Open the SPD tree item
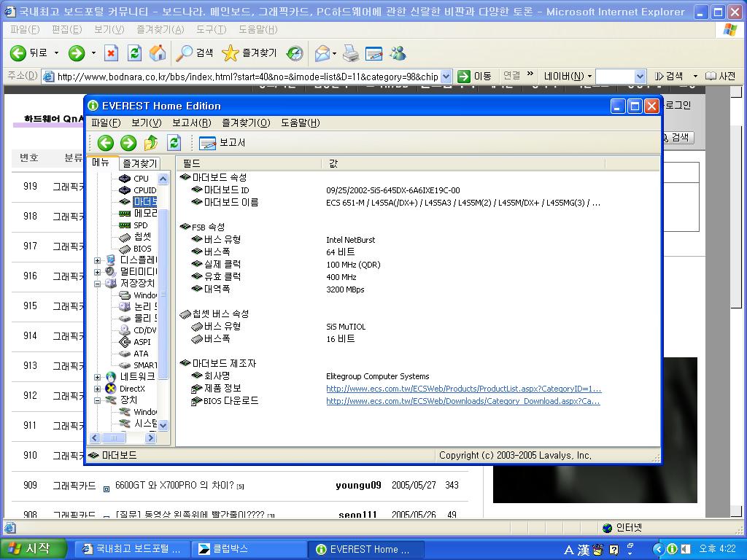The image size is (747, 560). [141, 225]
